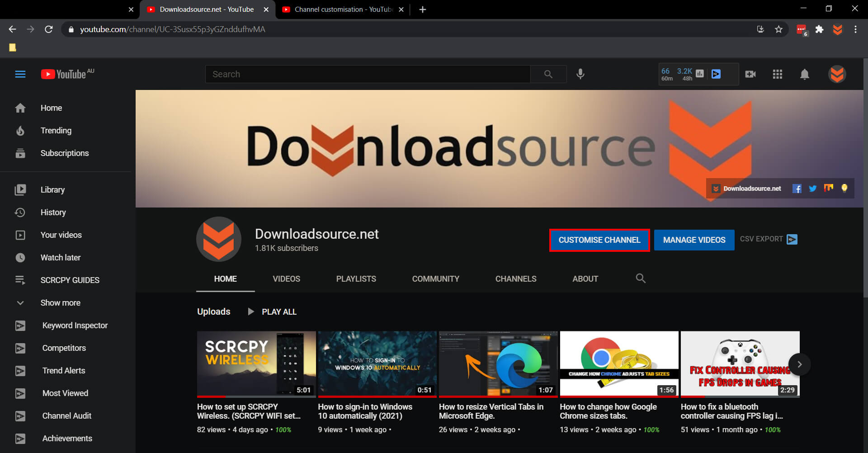Click the TubeBuddy stats bar chart icon

[x=700, y=74]
